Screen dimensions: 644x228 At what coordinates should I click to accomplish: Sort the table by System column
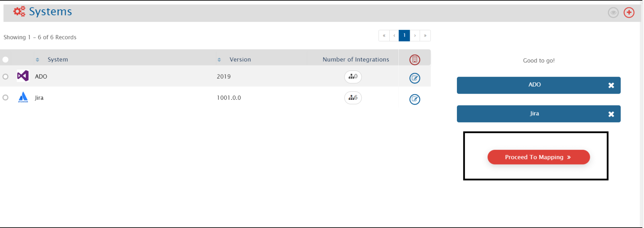click(x=37, y=59)
